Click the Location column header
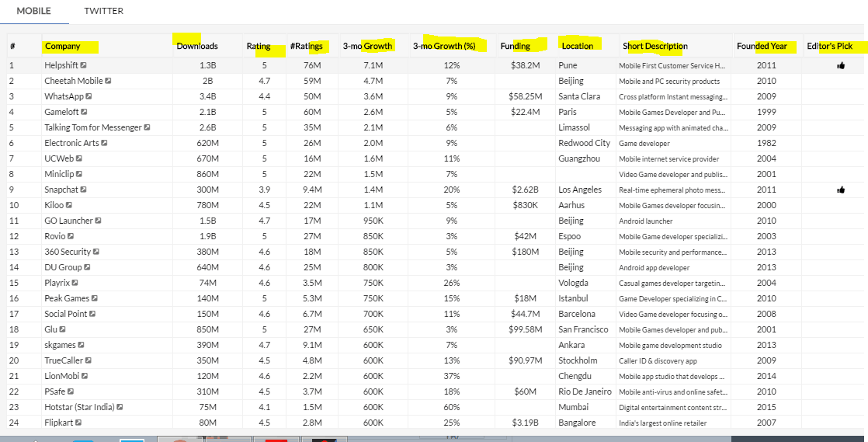 tap(578, 46)
